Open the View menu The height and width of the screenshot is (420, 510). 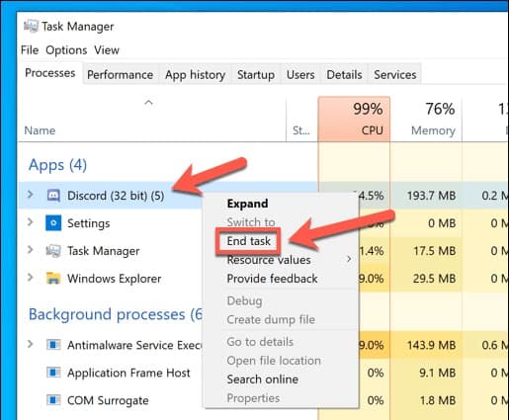click(x=107, y=50)
